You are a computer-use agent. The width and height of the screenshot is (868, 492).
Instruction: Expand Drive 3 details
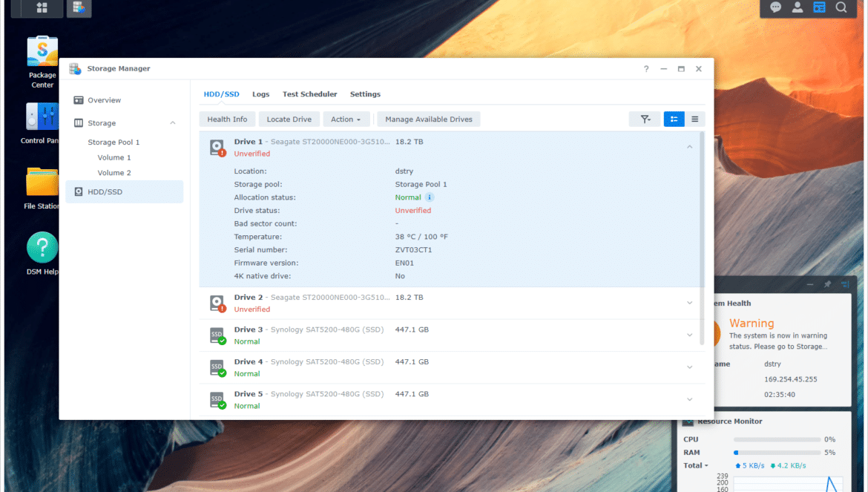(x=689, y=335)
